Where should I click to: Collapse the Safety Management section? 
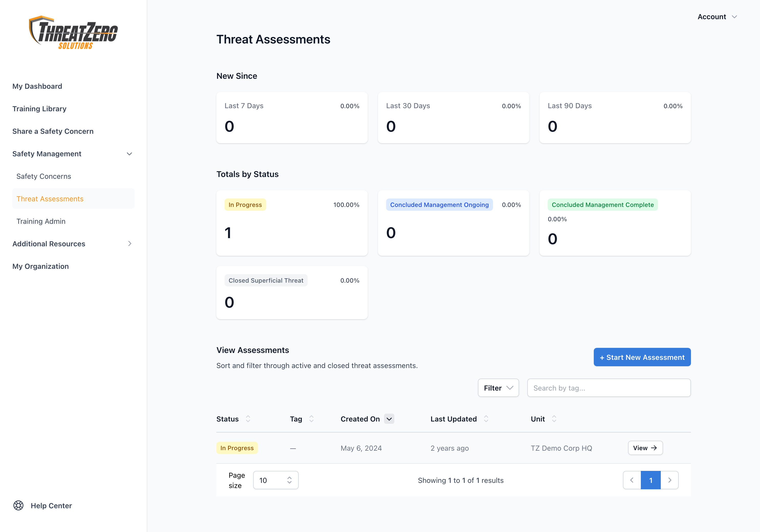point(129,154)
